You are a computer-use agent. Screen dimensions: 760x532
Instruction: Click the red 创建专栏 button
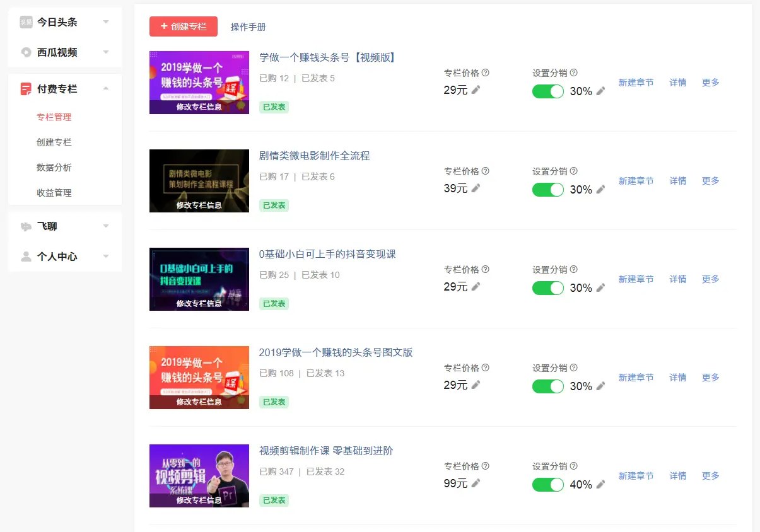pos(184,26)
